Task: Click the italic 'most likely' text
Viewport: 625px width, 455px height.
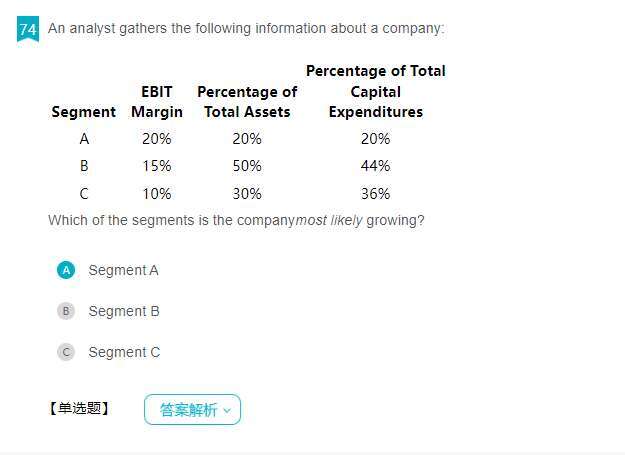Action: (x=329, y=220)
